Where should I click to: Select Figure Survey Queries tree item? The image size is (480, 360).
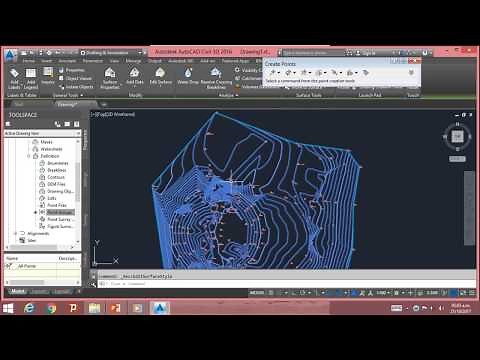[x=56, y=226]
